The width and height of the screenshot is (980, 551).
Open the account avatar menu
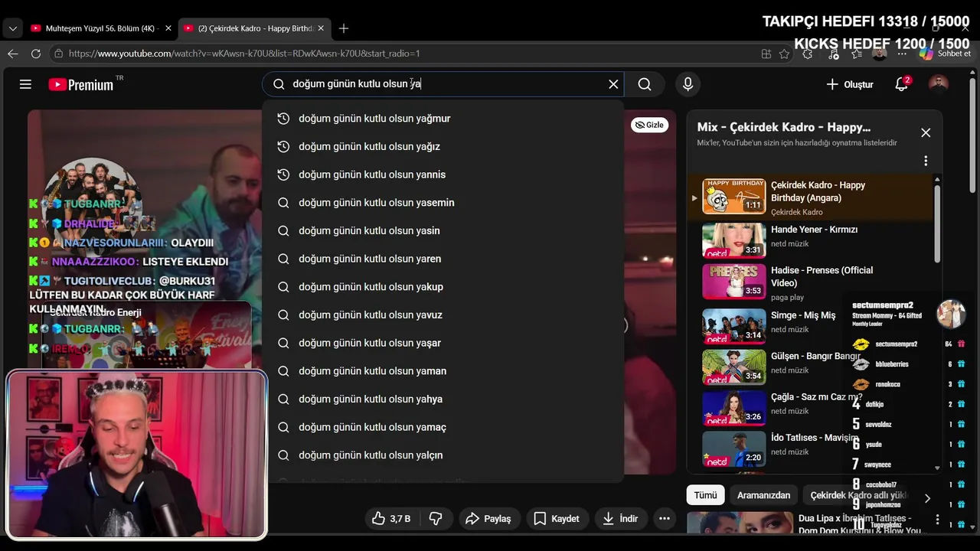939,84
